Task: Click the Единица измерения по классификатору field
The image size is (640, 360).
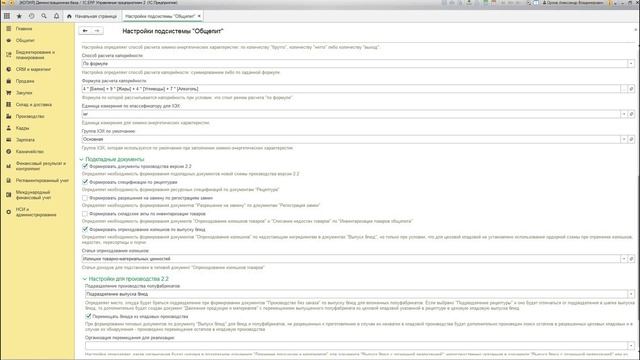Action: click(351, 114)
